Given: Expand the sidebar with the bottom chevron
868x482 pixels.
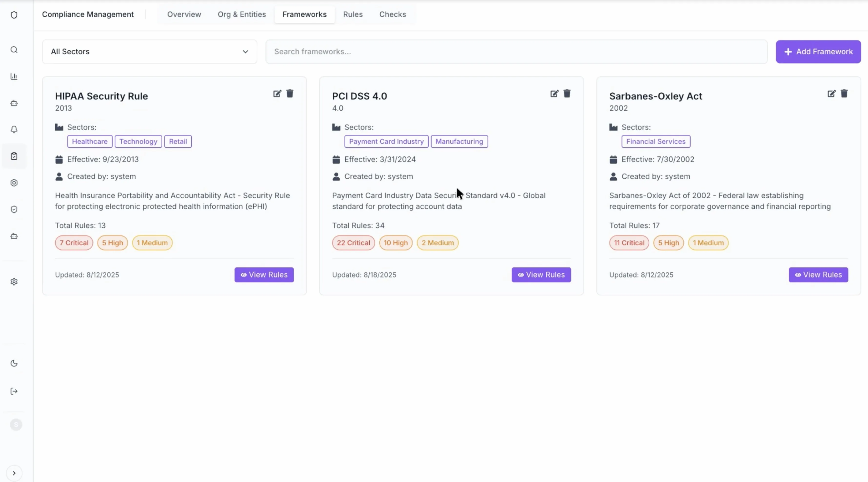Looking at the screenshot, I should (x=14, y=473).
